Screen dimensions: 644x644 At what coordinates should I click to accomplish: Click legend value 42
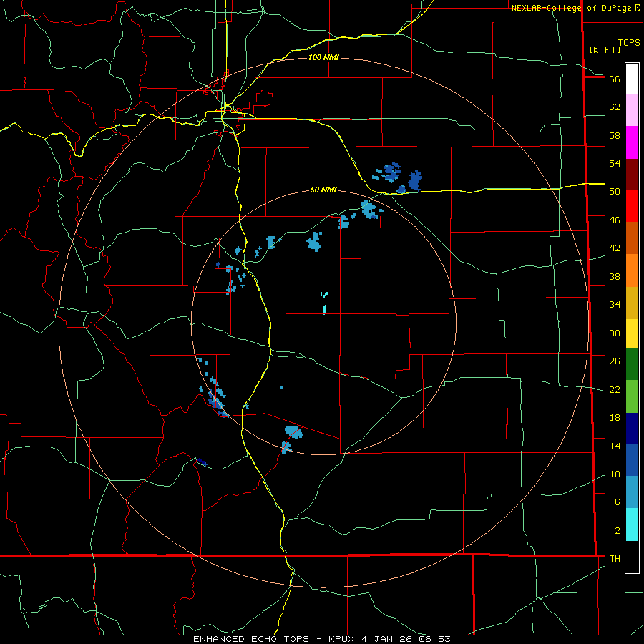[615, 248]
